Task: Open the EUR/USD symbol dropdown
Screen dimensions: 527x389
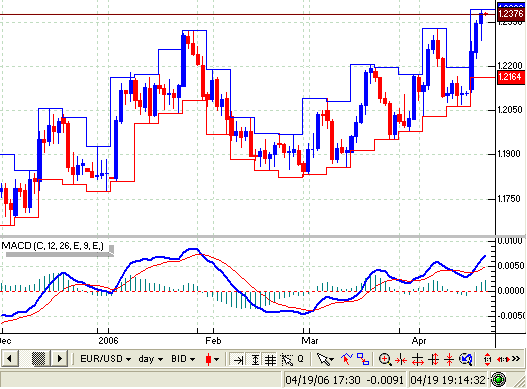Action: click(106, 359)
